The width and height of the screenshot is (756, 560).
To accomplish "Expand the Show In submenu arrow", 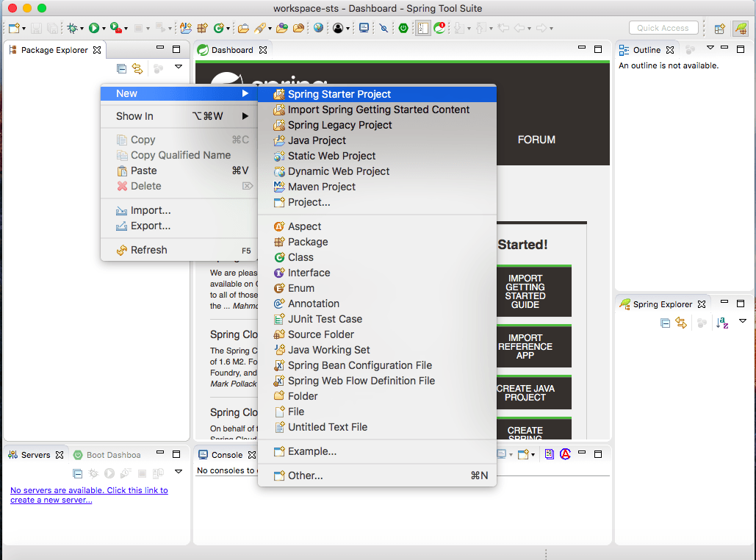I will (245, 116).
